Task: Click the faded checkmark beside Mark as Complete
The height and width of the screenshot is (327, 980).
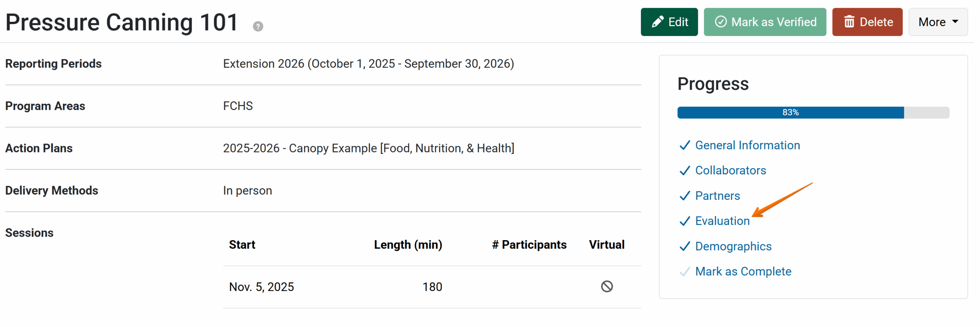Action: (684, 272)
